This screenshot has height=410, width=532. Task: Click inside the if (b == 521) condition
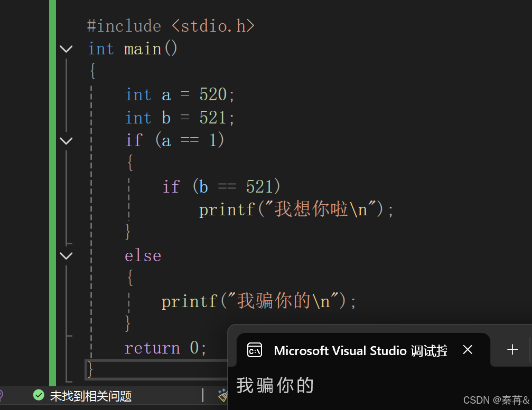222,186
